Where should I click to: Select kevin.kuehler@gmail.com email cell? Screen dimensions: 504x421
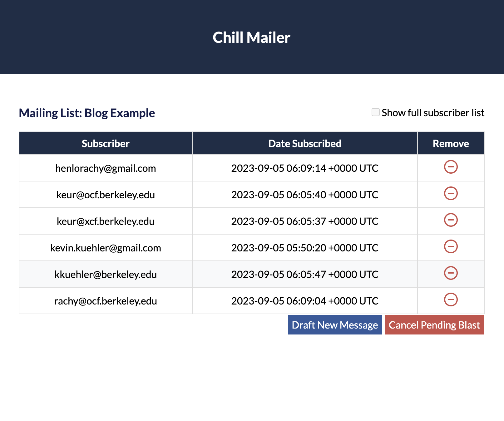(x=106, y=248)
